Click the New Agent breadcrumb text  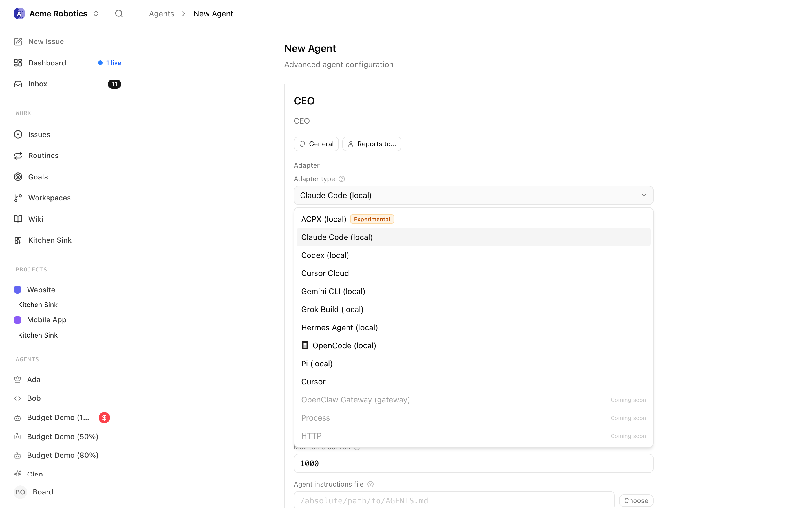pyautogui.click(x=213, y=14)
